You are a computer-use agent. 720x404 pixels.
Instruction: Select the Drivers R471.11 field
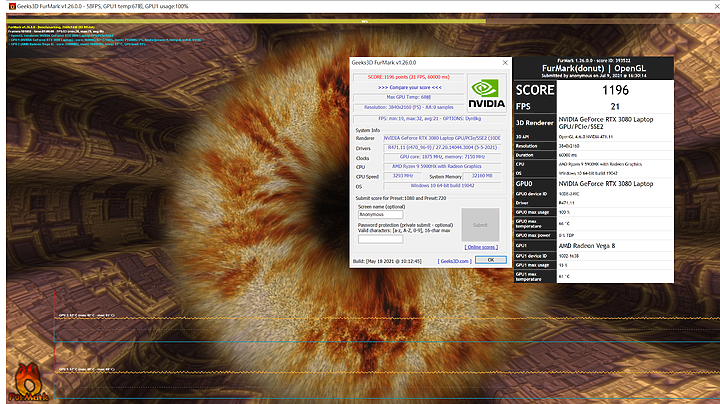pos(442,148)
